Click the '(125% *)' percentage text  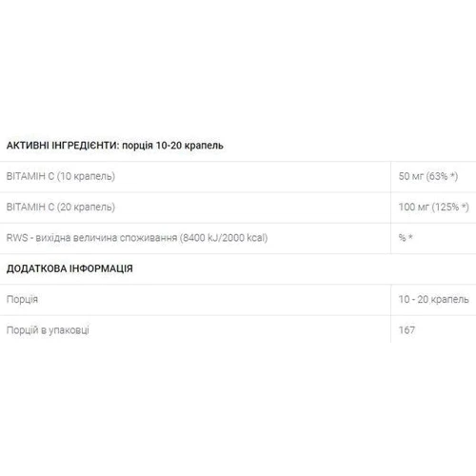pyautogui.click(x=450, y=207)
